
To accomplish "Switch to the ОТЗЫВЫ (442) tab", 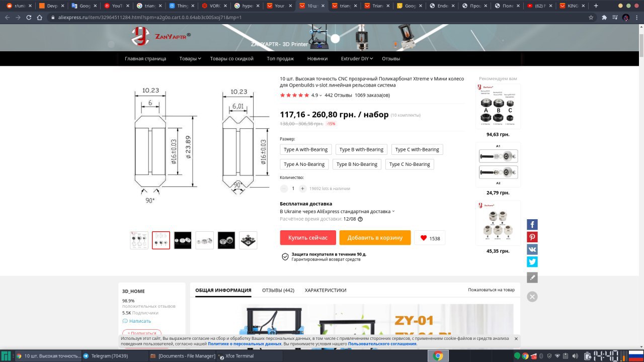I will [278, 290].
